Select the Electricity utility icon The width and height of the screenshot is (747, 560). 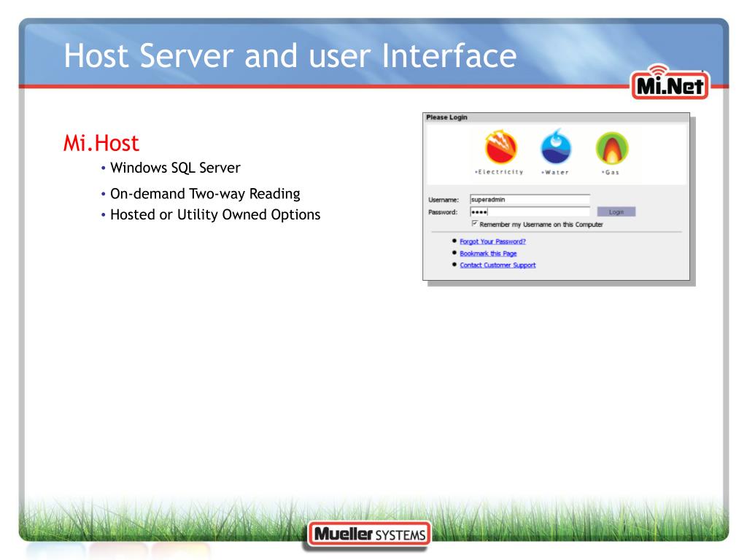coord(500,147)
